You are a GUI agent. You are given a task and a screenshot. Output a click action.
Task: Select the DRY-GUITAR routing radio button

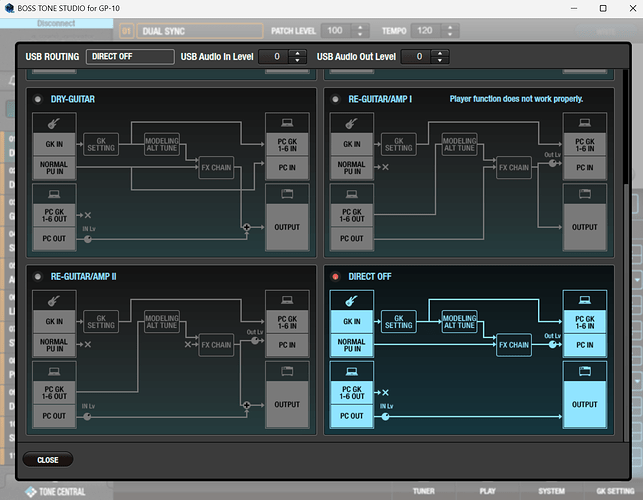tap(38, 98)
